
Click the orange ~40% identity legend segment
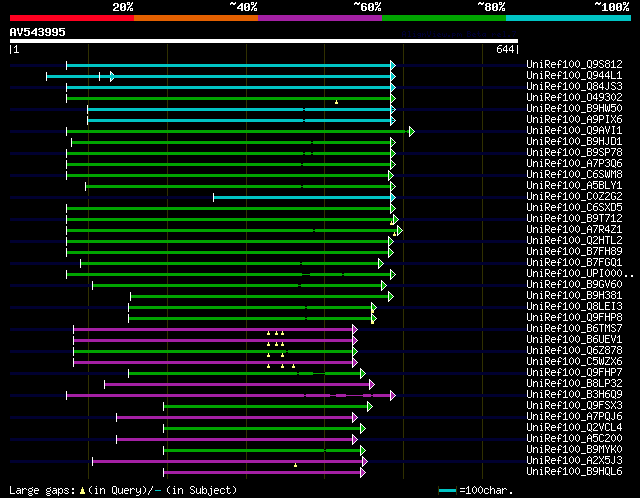pos(196,18)
